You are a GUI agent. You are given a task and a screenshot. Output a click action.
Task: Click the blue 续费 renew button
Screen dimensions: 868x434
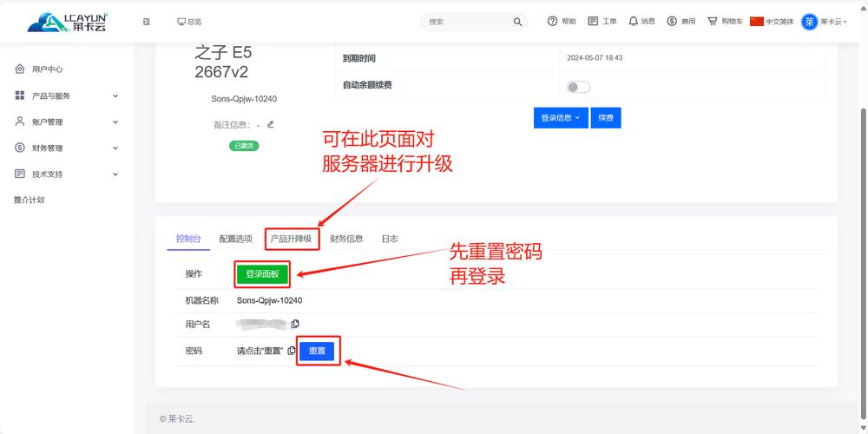(606, 118)
